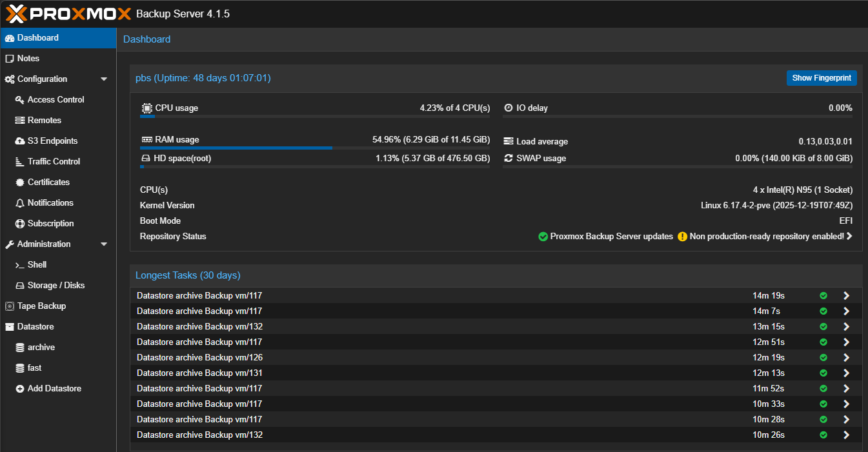The width and height of the screenshot is (868, 452).
Task: Click the IO delay clock icon
Action: coord(509,108)
